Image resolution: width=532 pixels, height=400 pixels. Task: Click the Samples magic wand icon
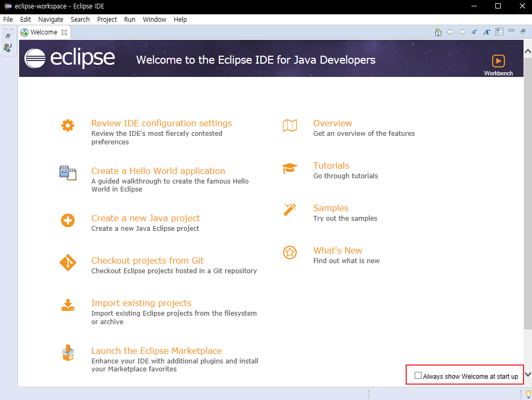click(290, 210)
